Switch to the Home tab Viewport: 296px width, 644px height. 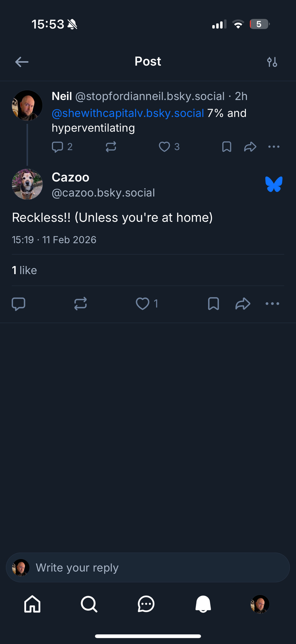[33, 604]
